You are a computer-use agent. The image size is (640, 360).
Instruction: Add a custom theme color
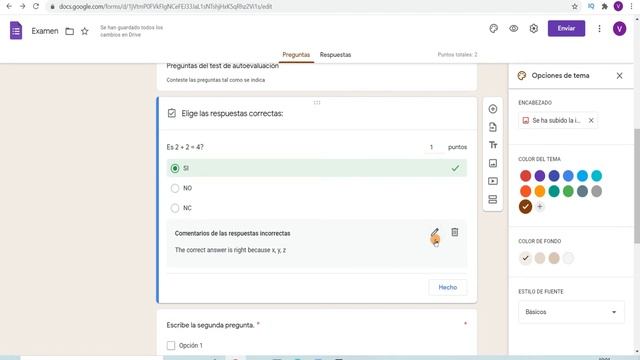click(540, 207)
